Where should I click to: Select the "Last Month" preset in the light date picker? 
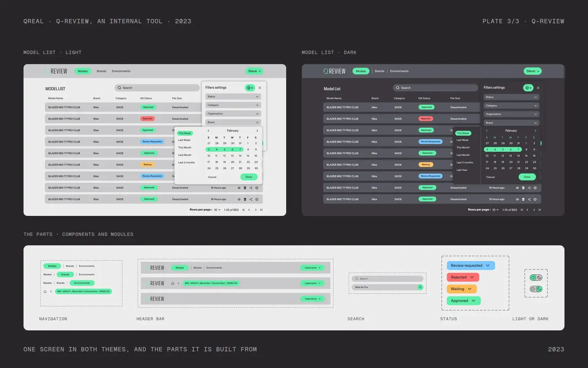[184, 155]
